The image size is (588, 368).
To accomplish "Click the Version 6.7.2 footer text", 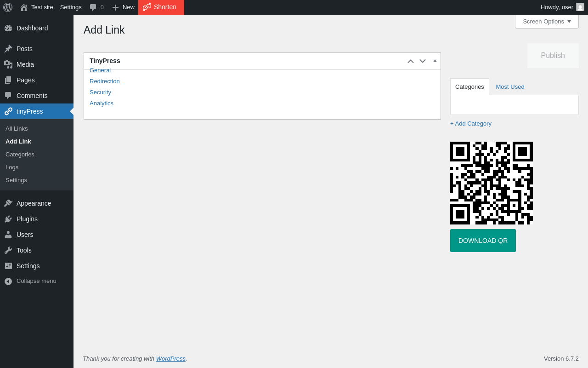I will [x=561, y=359].
